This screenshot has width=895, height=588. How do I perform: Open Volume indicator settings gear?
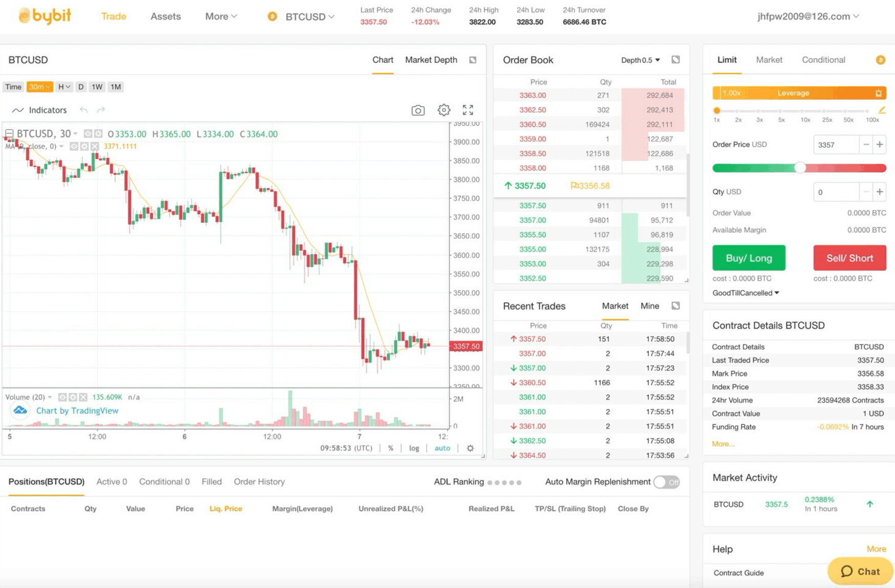click(x=73, y=397)
